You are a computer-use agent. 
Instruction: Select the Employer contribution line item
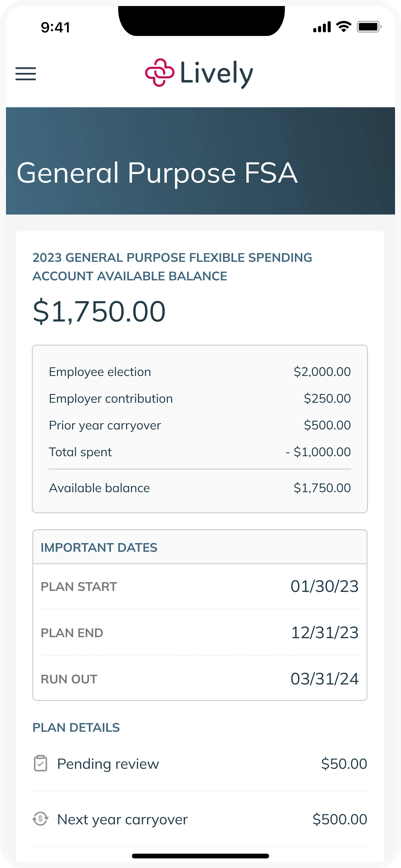click(x=199, y=398)
